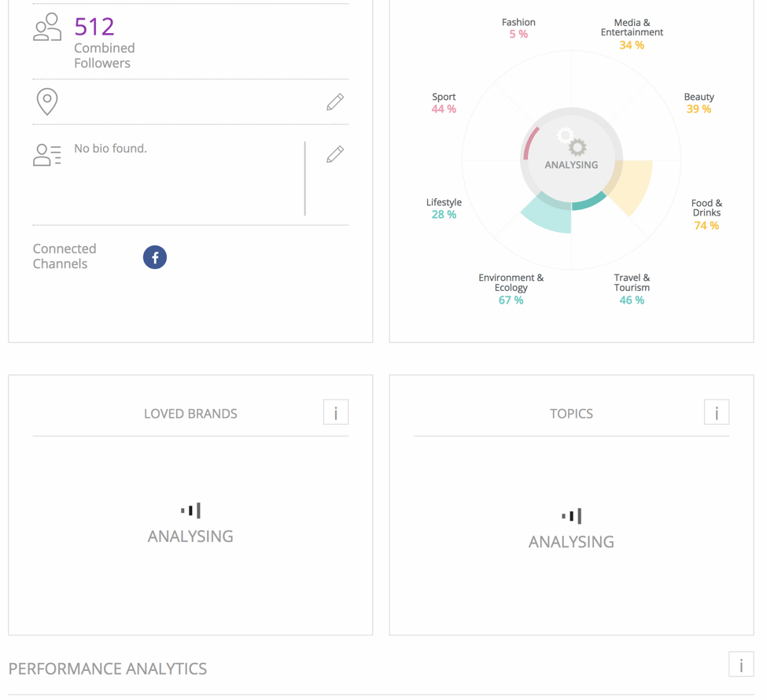The image size is (767, 700).
Task: Click the 'No bio found.' text field
Action: pos(111,149)
